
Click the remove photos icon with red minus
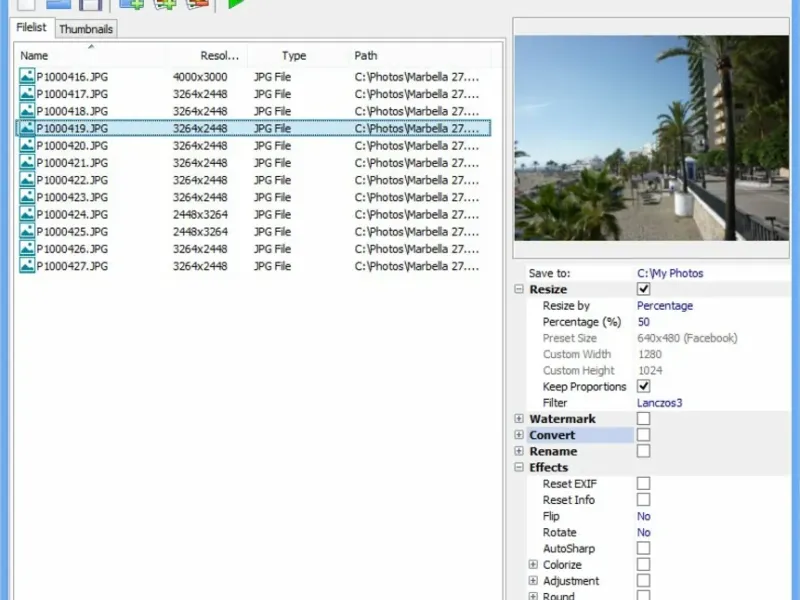(197, 4)
